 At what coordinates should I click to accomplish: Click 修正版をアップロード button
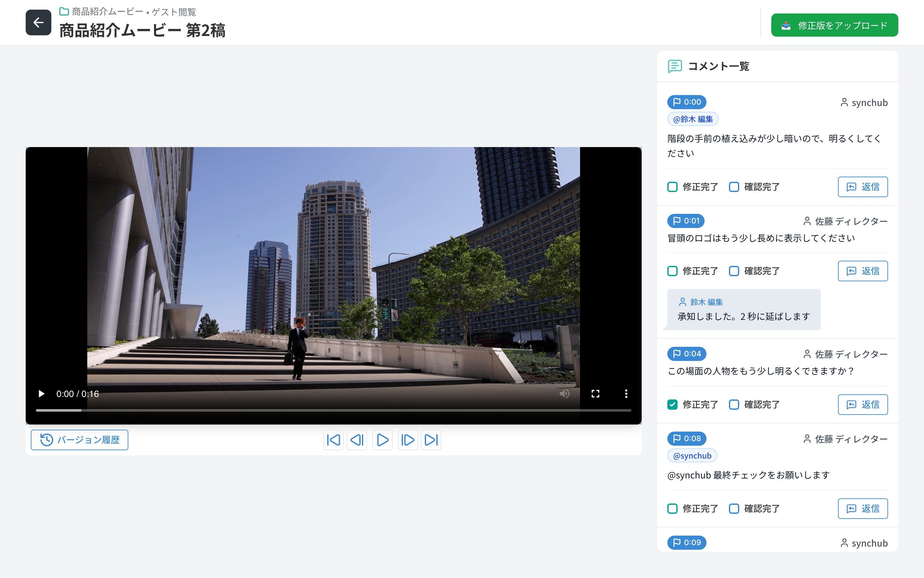pyautogui.click(x=834, y=25)
